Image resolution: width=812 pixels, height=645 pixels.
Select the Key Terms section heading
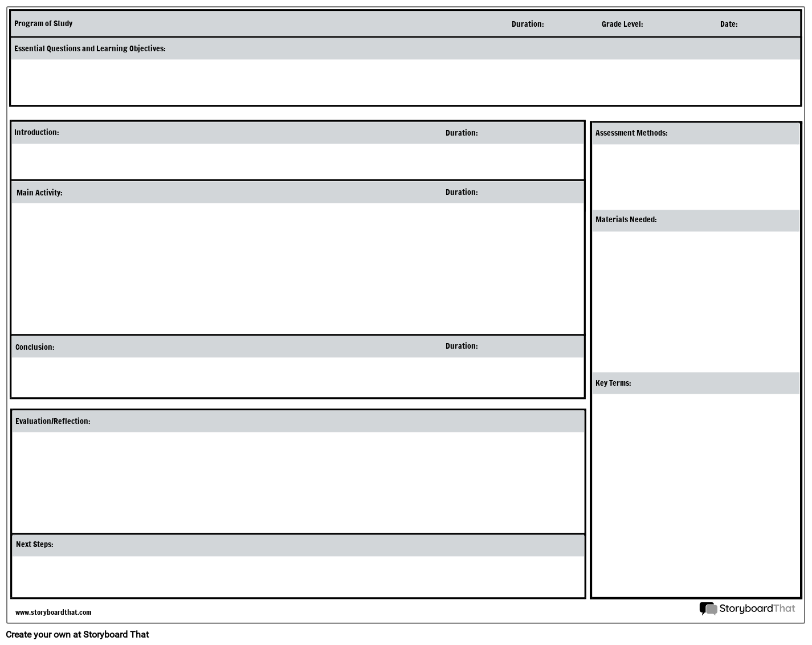pos(613,383)
